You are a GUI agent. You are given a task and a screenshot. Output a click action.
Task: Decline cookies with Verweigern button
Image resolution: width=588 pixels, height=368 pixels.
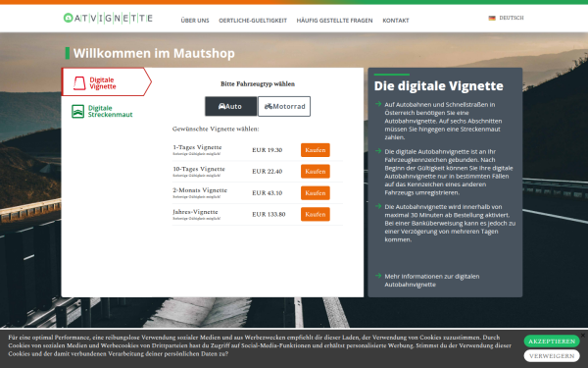(551, 355)
